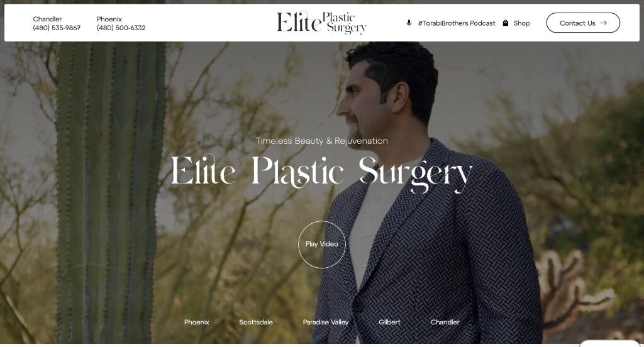This screenshot has width=644, height=347.
Task: Click the arrow inside Contact Us
Action: coord(603,23)
